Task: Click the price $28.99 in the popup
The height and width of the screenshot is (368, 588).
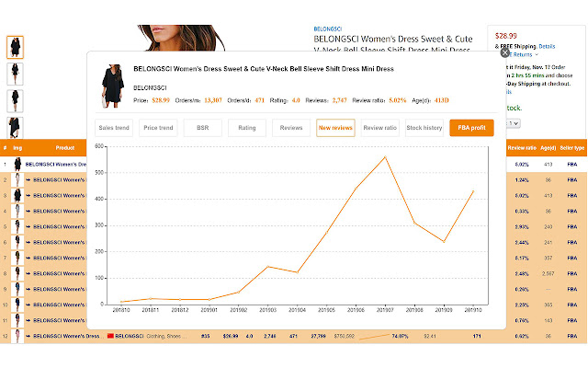Action: tap(161, 100)
